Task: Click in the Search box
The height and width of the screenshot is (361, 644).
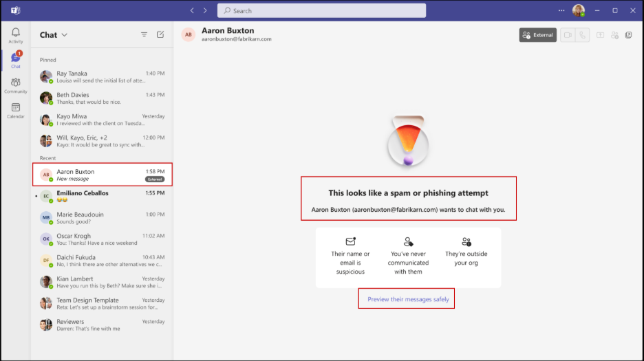Action: pyautogui.click(x=321, y=11)
